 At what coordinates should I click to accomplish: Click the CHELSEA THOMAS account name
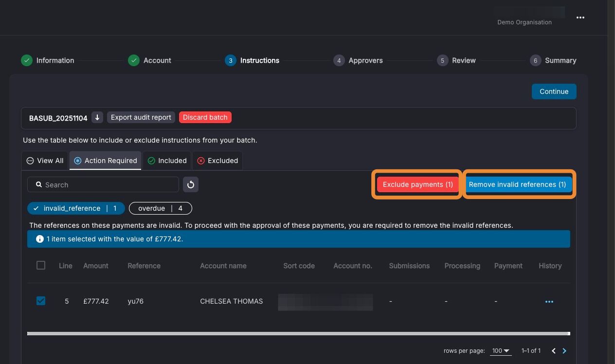tap(232, 301)
